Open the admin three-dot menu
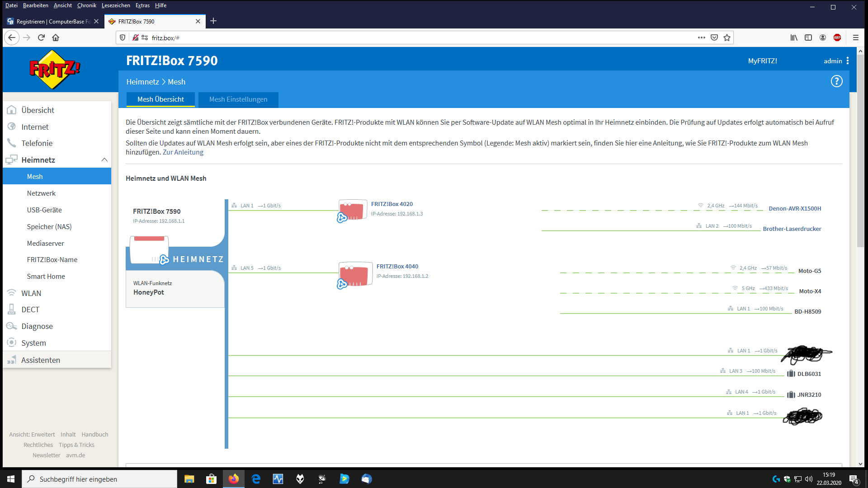This screenshot has width=868, height=488. pos(848,61)
